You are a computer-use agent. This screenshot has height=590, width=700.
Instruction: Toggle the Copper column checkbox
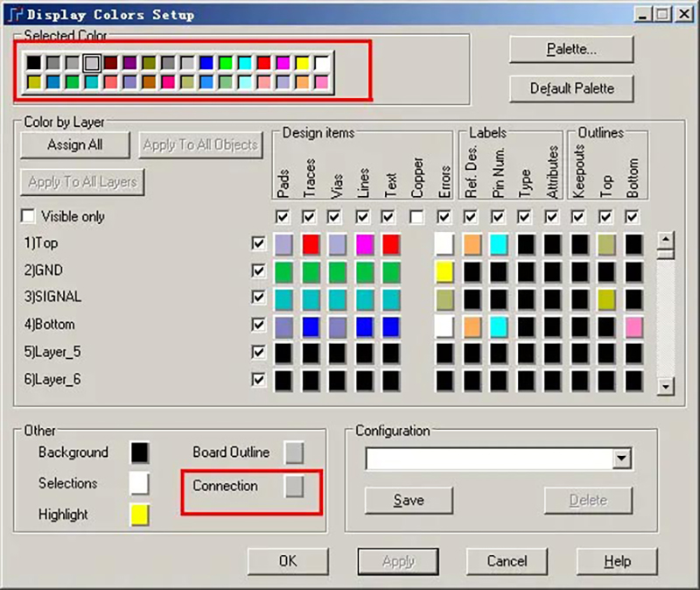[x=417, y=216]
